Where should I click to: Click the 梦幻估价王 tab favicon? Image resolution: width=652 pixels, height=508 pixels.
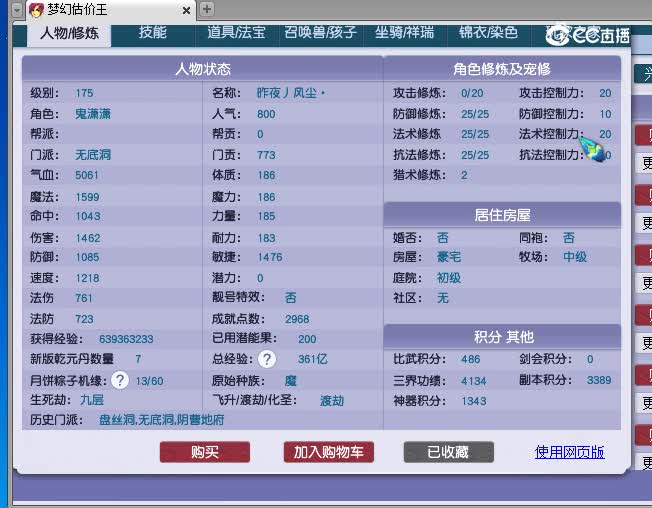[37, 10]
